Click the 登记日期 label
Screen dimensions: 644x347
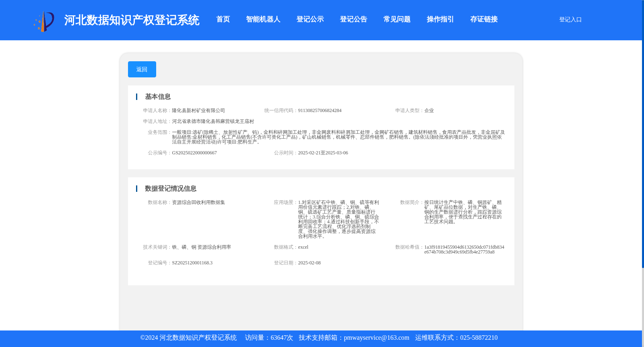tap(286, 263)
